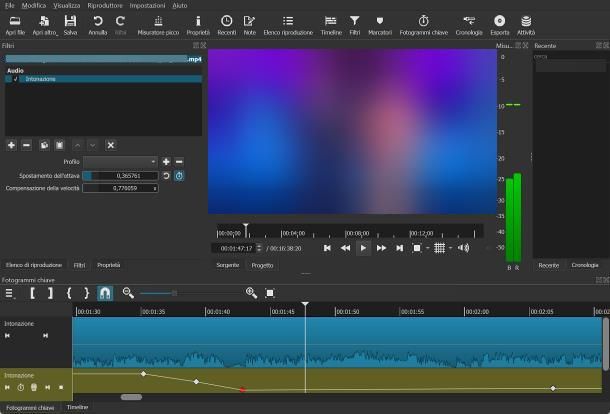Deselect filter with the X button
610x414 pixels.
tap(110, 145)
